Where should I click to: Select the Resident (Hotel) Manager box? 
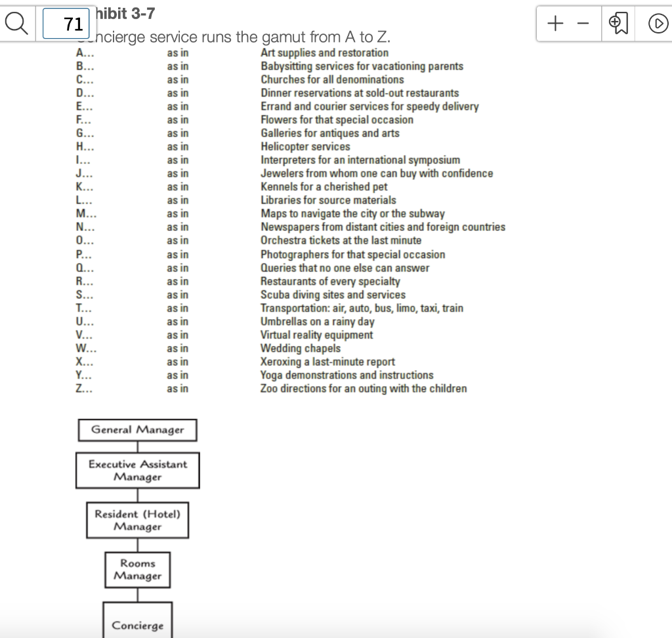point(137,520)
